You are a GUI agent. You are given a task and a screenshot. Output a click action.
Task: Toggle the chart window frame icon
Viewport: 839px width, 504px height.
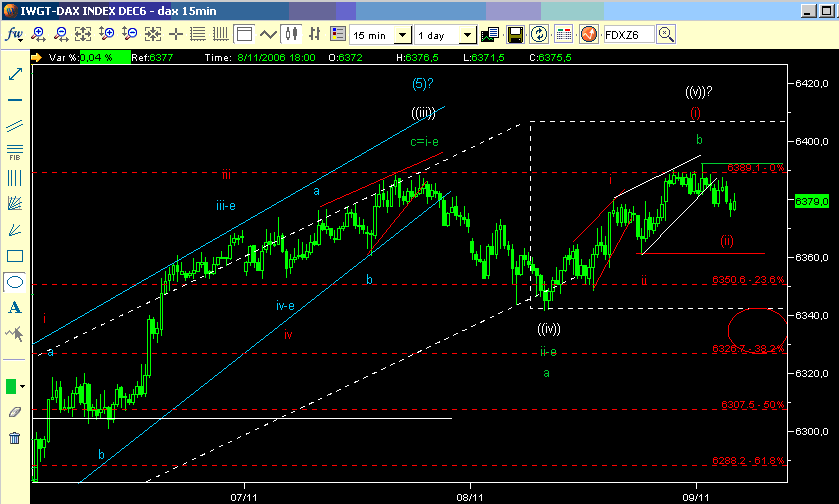point(244,35)
